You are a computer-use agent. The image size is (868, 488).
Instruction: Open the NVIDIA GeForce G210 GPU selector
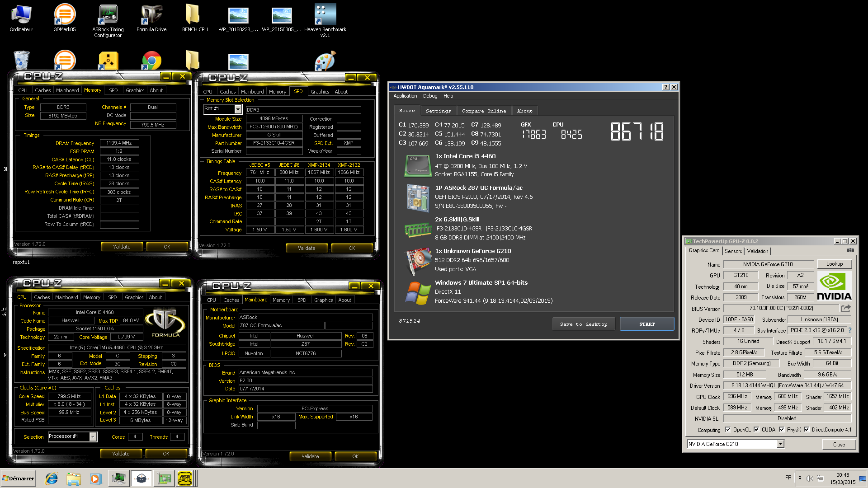click(736, 444)
